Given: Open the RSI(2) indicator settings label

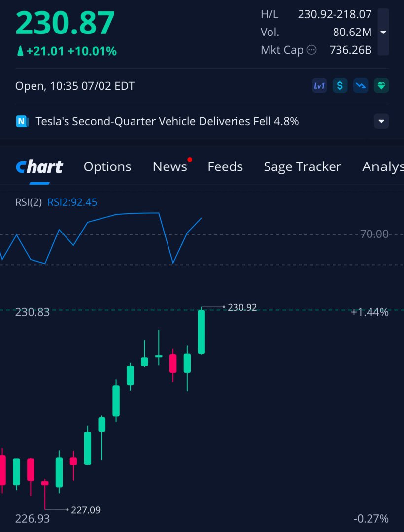Looking at the screenshot, I should click(29, 202).
